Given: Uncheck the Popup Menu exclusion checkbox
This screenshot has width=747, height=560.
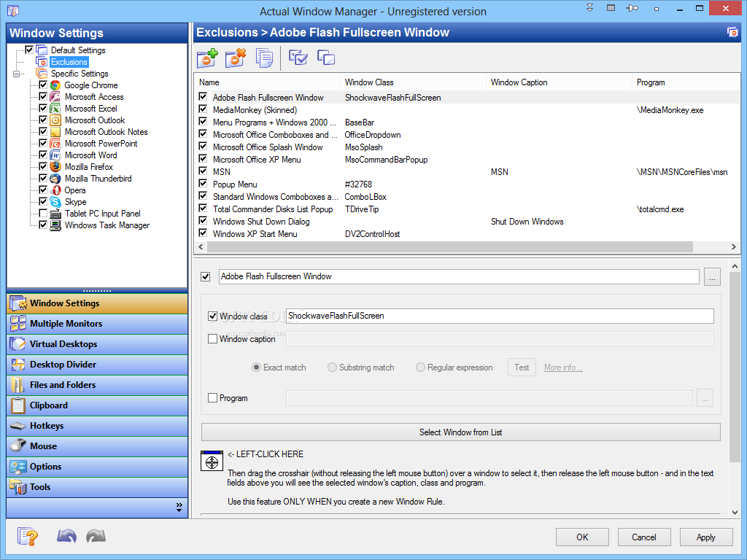Looking at the screenshot, I should click(x=203, y=183).
